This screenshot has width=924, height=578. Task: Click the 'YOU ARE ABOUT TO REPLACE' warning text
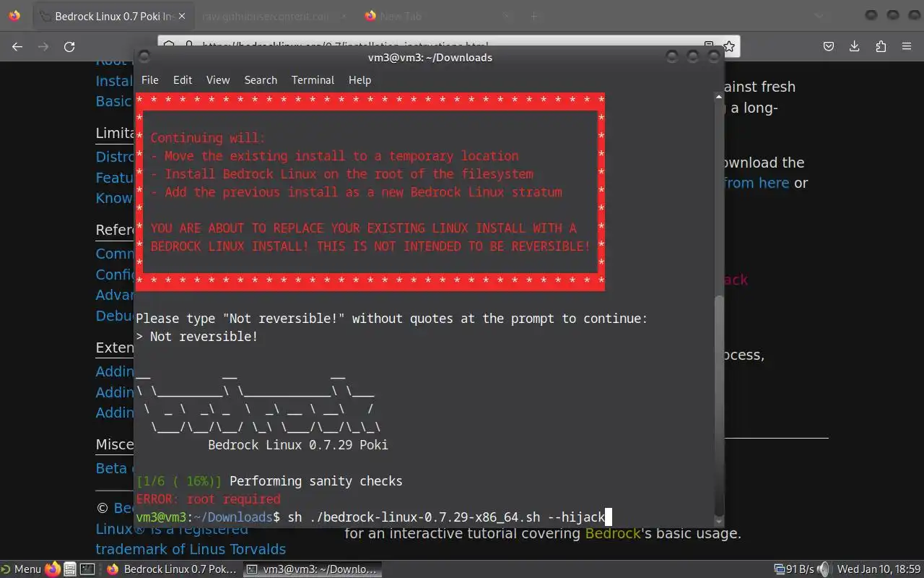364,228
